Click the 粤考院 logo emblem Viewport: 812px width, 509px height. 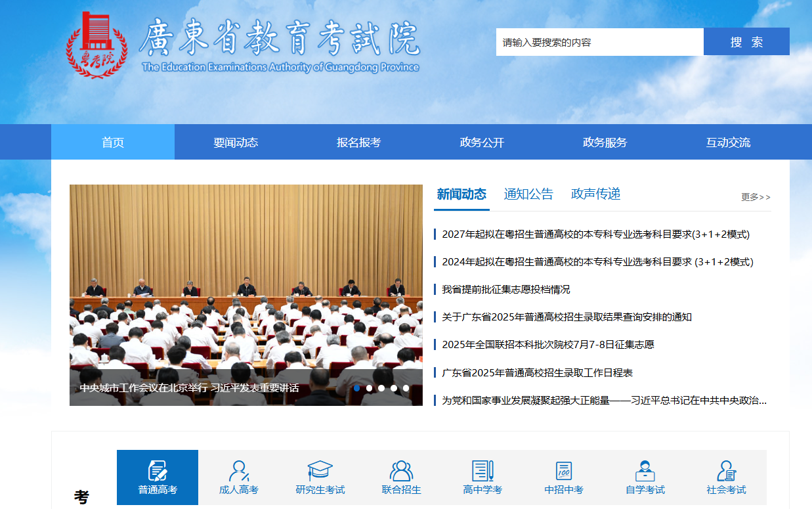[97, 41]
